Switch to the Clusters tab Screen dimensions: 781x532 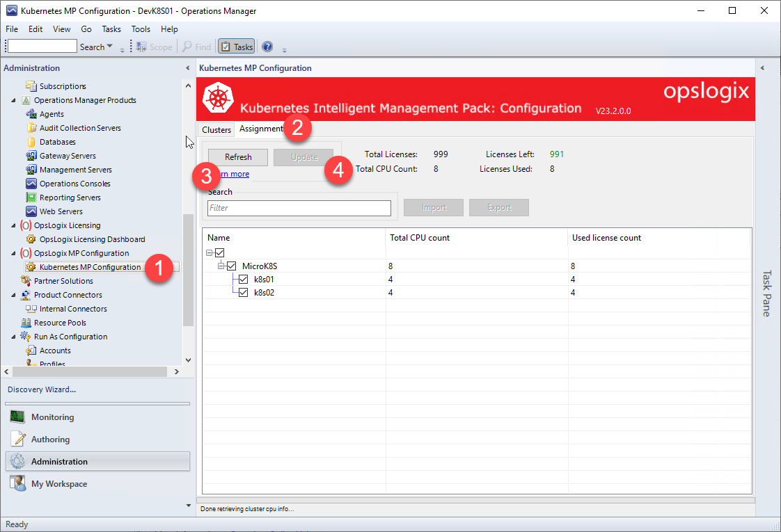pyautogui.click(x=216, y=129)
